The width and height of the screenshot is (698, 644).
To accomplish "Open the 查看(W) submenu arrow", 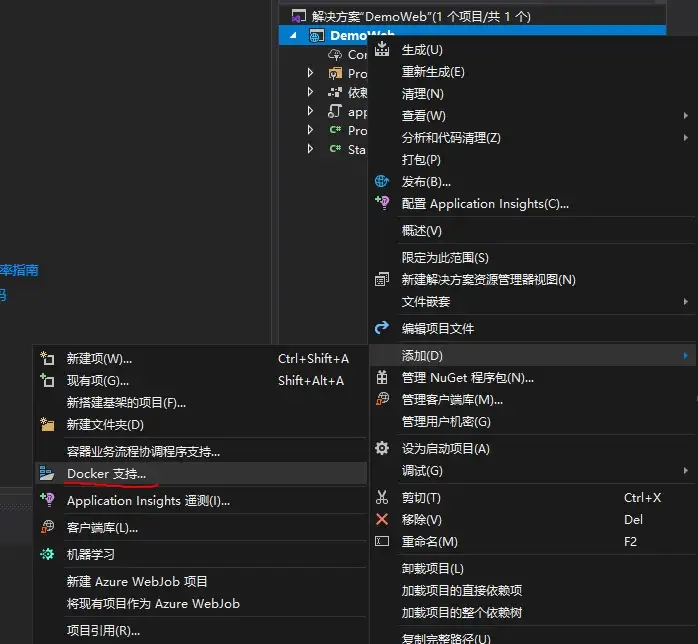I will [x=686, y=115].
